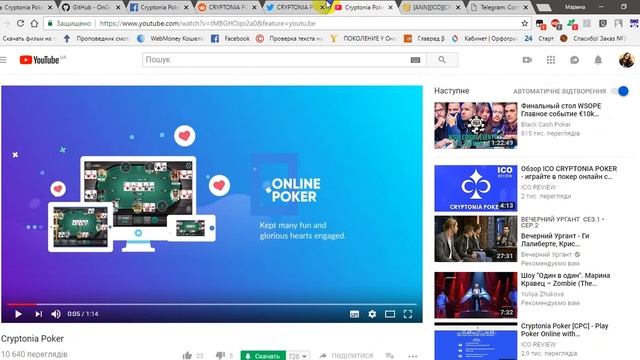Viewport: 640px width, 360px height.
Task: Open the Проверка текста bookmark
Action: [x=289, y=38]
